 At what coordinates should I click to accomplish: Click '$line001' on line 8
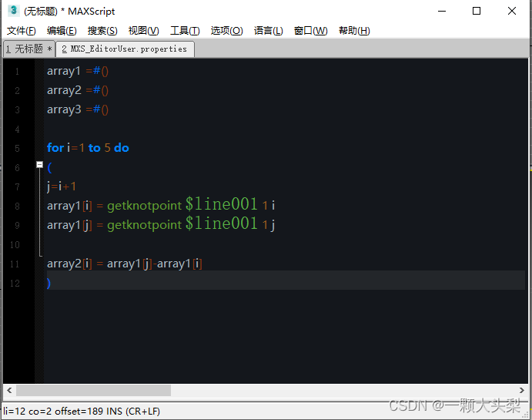[221, 204]
